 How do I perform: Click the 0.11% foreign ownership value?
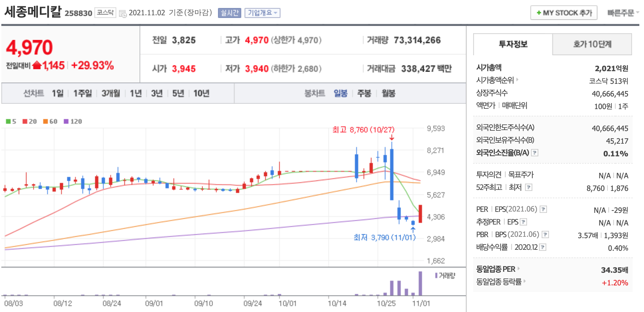[616, 154]
